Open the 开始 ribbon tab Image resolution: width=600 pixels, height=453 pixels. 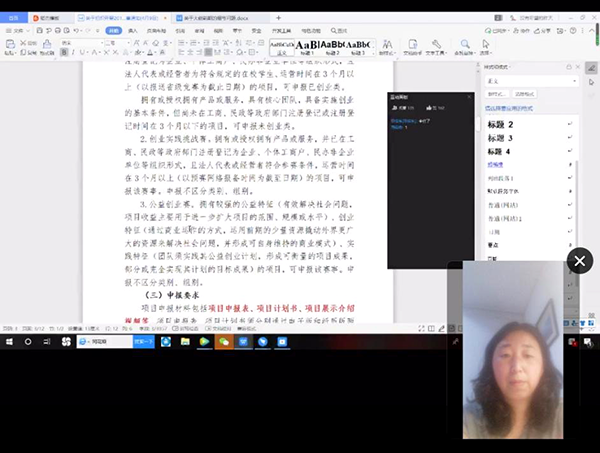pos(114,31)
